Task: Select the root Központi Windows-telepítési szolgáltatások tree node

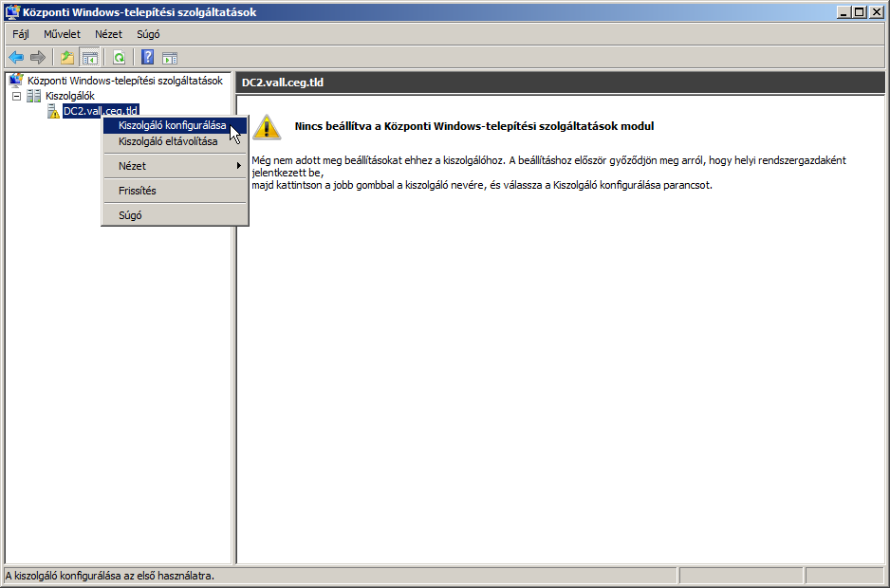Action: coord(125,81)
